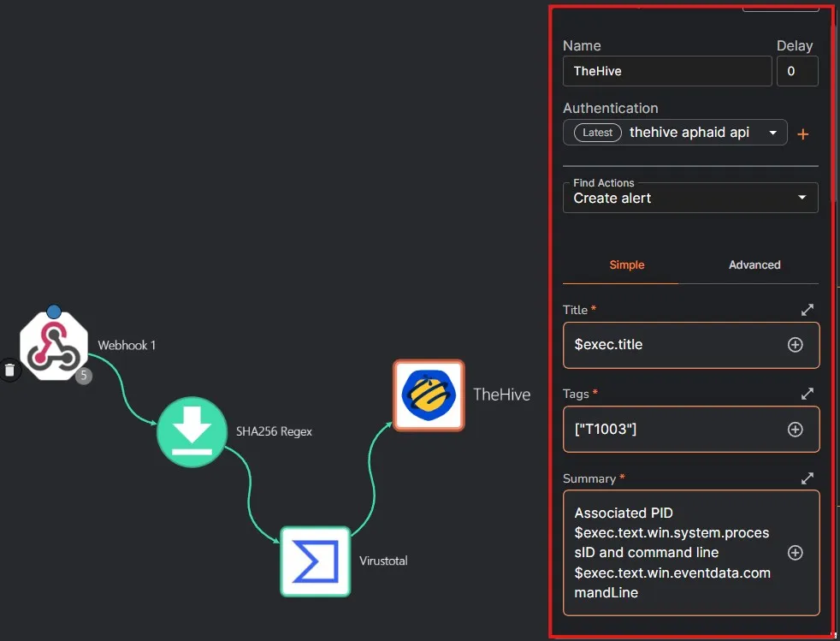
Task: Select the Webhook 1 trigger node
Action: point(54,346)
